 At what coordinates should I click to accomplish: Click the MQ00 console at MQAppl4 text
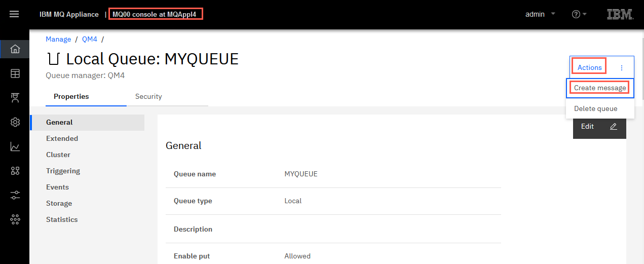pyautogui.click(x=154, y=14)
